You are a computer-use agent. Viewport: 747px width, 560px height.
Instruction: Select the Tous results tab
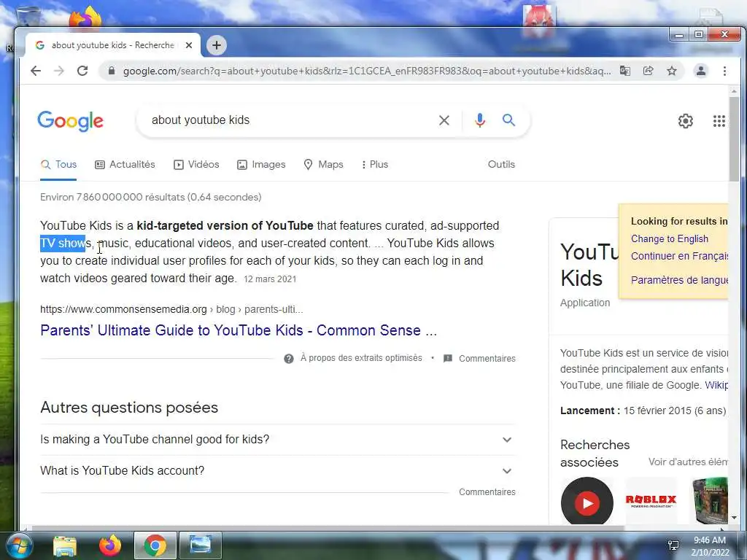[x=58, y=164]
